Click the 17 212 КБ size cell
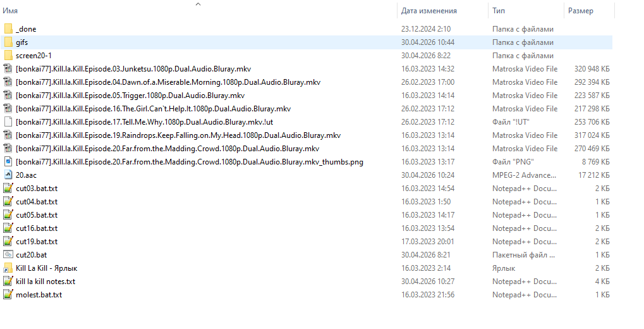 594,175
